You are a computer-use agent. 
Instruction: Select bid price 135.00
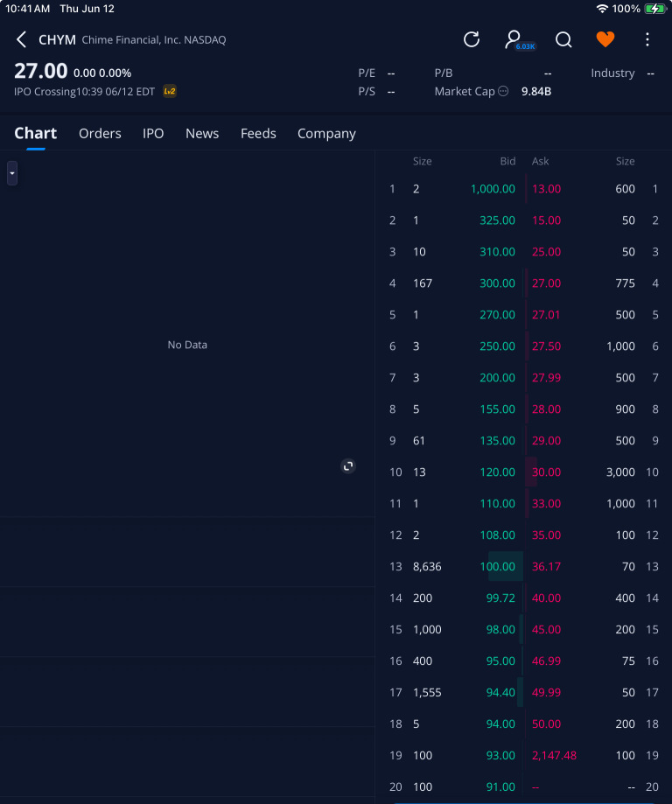tap(497, 440)
